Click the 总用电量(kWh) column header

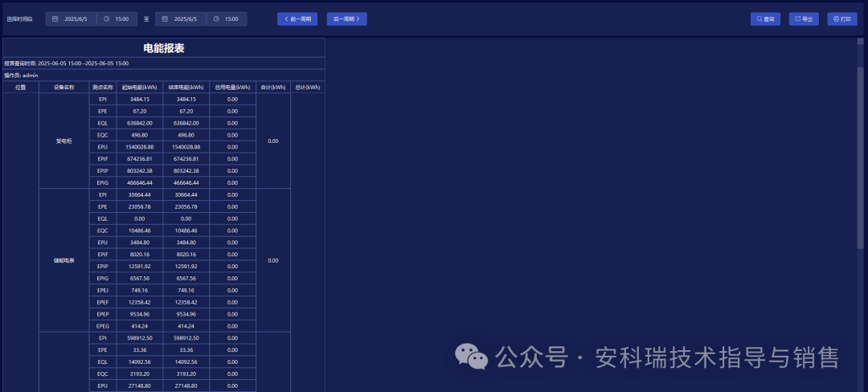pos(232,88)
